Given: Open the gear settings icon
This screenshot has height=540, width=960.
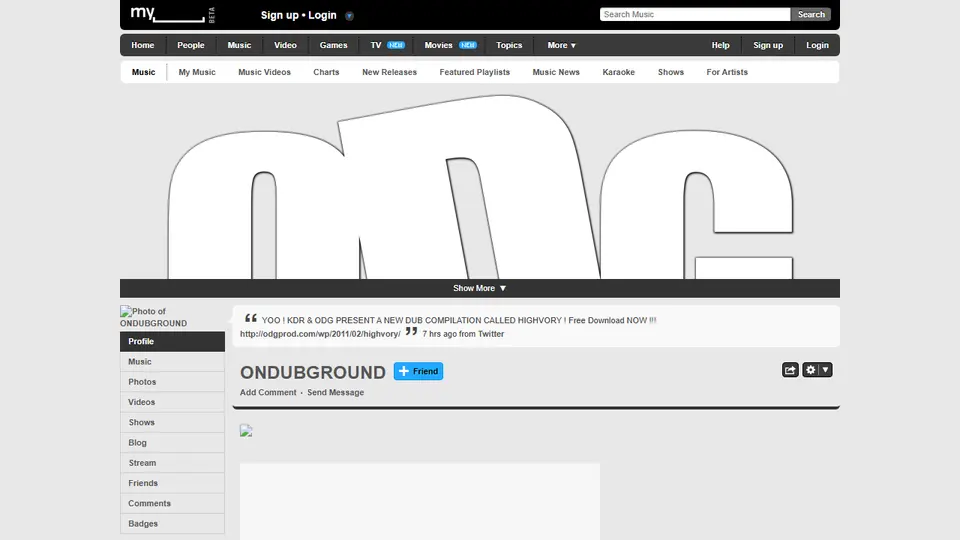Looking at the screenshot, I should (811, 370).
